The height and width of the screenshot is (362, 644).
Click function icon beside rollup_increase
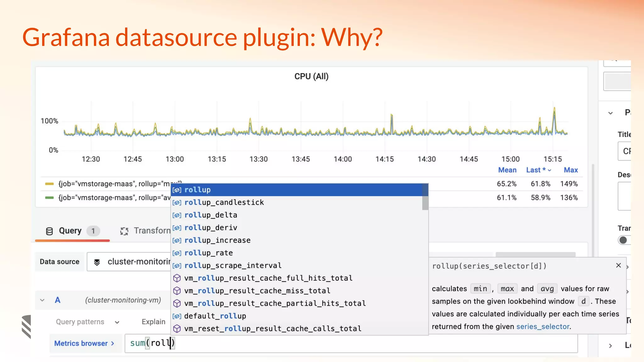pos(177,240)
